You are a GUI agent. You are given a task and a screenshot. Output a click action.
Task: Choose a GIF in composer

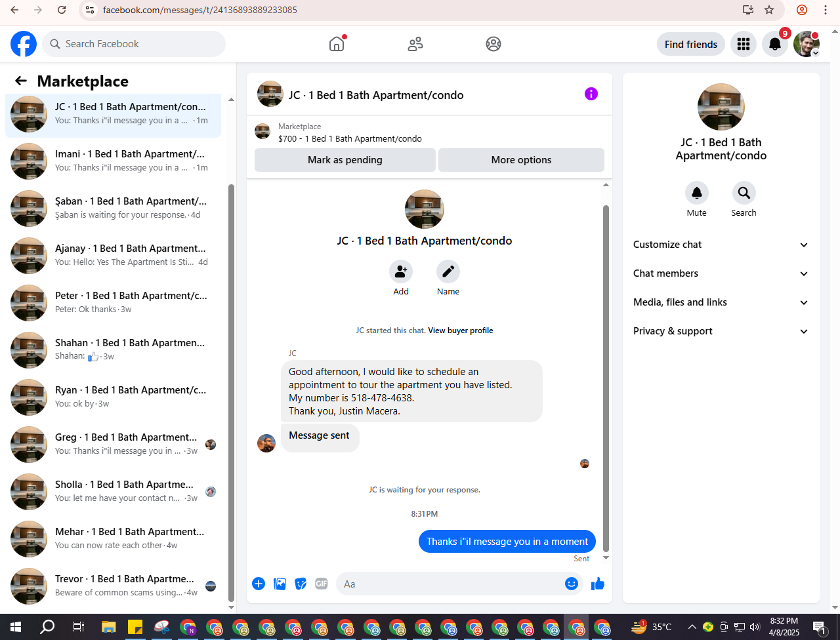pos(321,584)
